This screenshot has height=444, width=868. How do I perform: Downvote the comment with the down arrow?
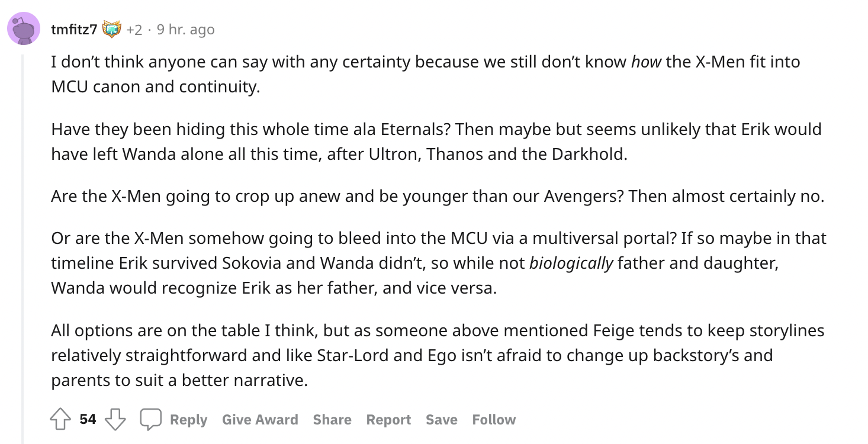[x=115, y=420]
